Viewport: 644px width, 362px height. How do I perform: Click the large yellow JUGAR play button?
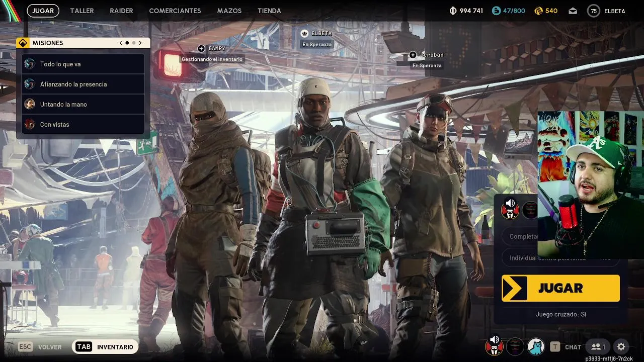[560, 288]
